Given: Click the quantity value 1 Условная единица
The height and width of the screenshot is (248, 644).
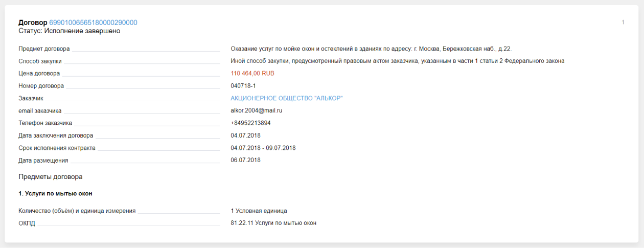Looking at the screenshot, I should [x=259, y=211].
